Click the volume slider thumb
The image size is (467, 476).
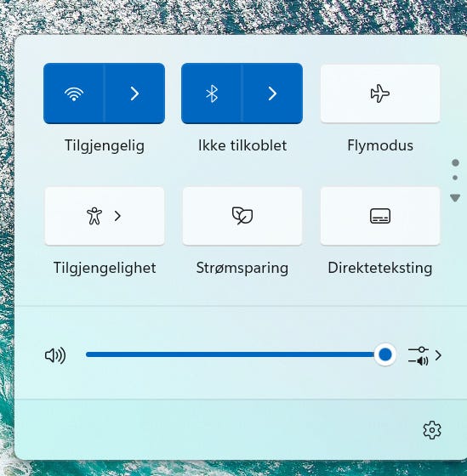coord(385,354)
